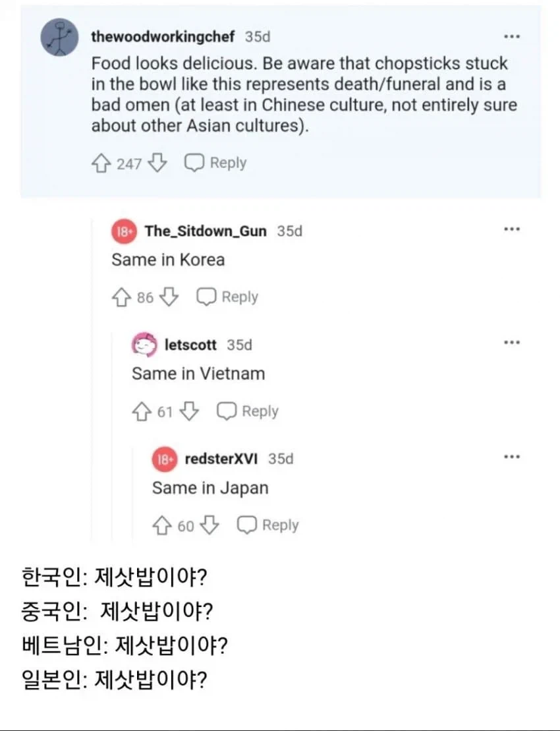Viewport: 560px width, 731px height.
Task: Open the overflow menu on thewoodworkingchef's comment
Action: tap(512, 36)
